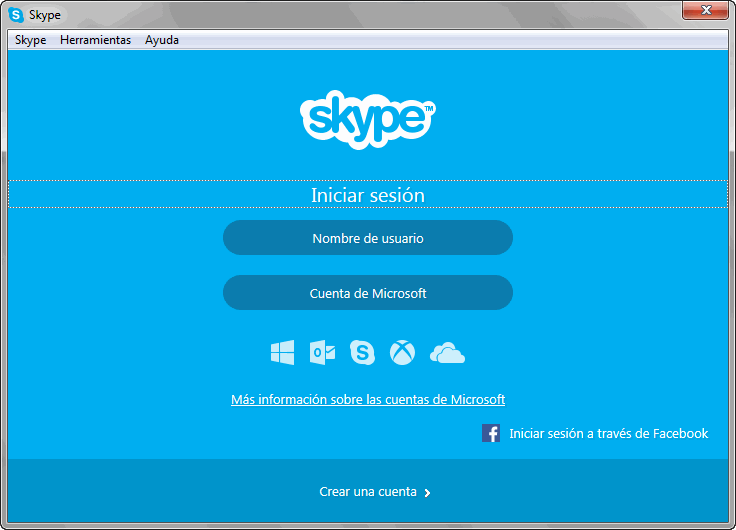Click the large Skype logo
Image resolution: width=736 pixels, height=530 pixels.
pos(368,119)
